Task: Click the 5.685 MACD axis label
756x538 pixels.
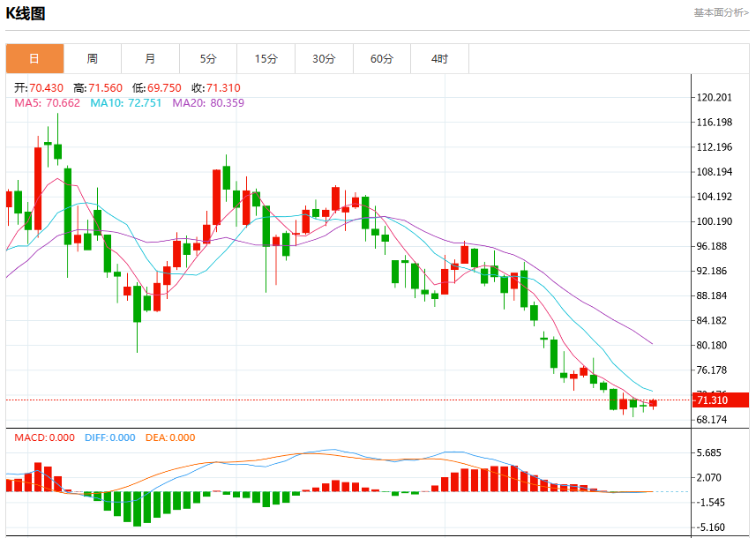Action: (x=708, y=452)
